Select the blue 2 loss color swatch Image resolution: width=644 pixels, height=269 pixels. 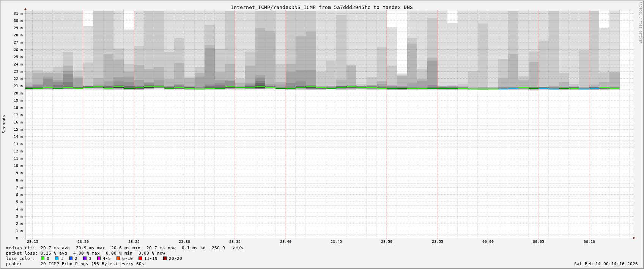(x=71, y=258)
